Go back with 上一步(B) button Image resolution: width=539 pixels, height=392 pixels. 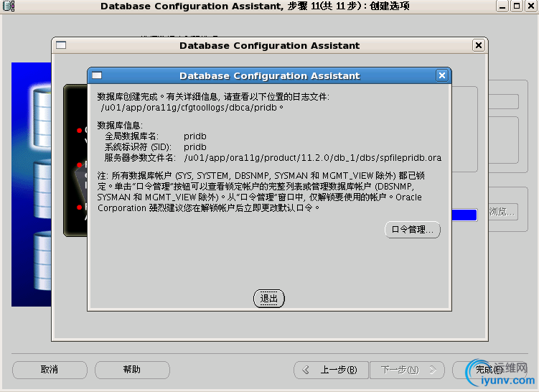pyautogui.click(x=331, y=370)
